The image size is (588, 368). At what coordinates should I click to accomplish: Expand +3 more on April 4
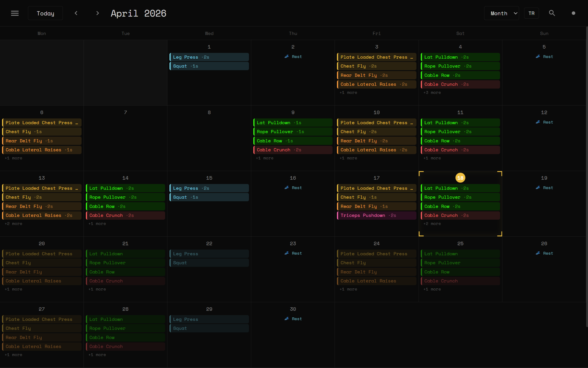[432, 93]
